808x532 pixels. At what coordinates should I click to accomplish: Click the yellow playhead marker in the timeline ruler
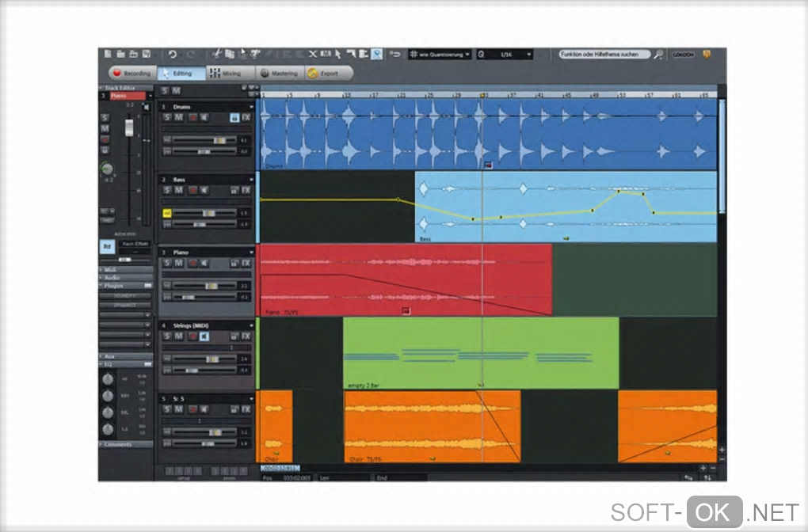click(x=483, y=95)
